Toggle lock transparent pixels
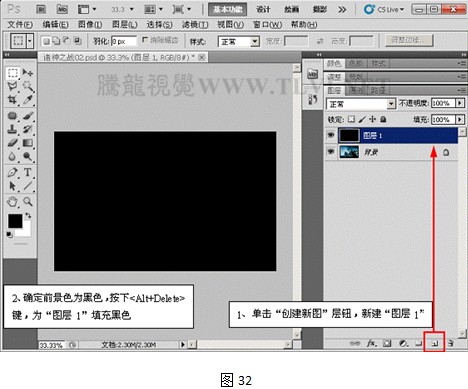The image size is (468, 389). pyautogui.click(x=351, y=119)
